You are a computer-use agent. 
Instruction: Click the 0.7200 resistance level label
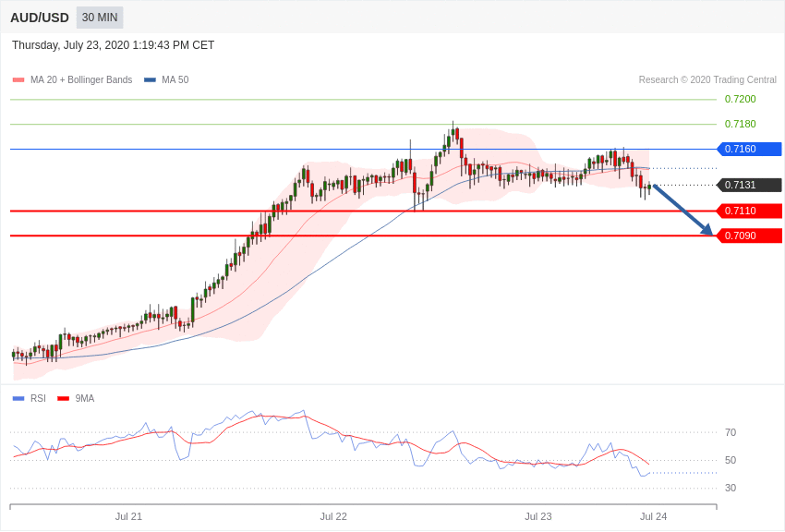coord(740,99)
